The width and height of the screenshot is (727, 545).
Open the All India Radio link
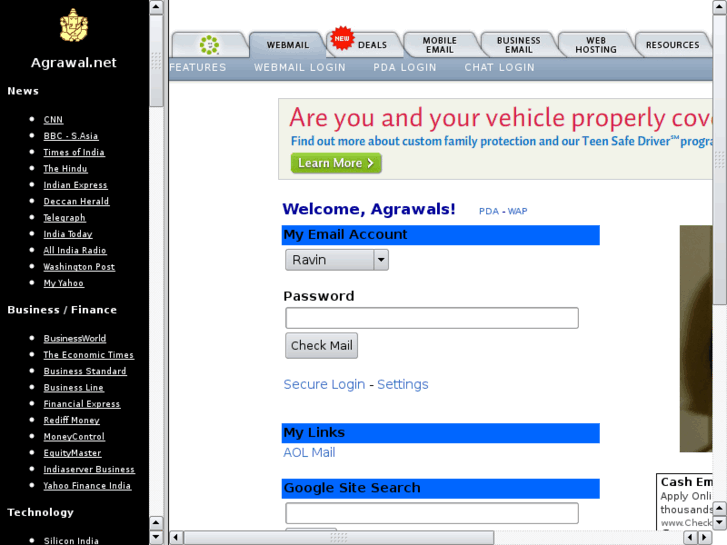[x=75, y=250]
